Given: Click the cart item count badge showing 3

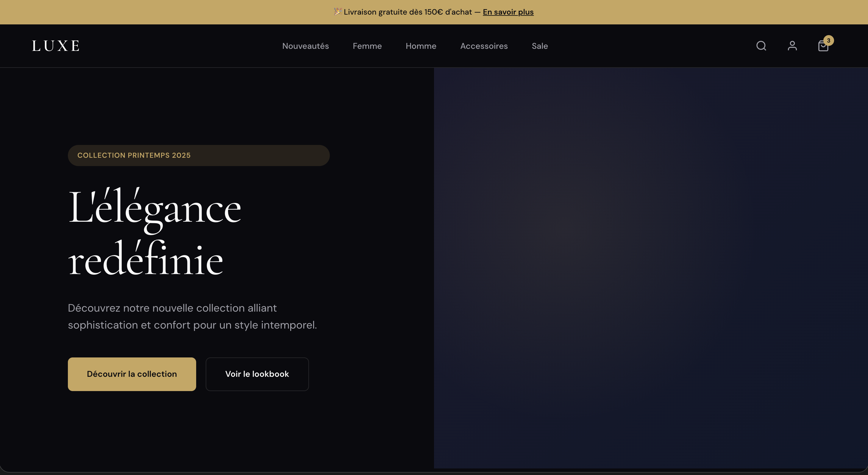Looking at the screenshot, I should point(829,40).
